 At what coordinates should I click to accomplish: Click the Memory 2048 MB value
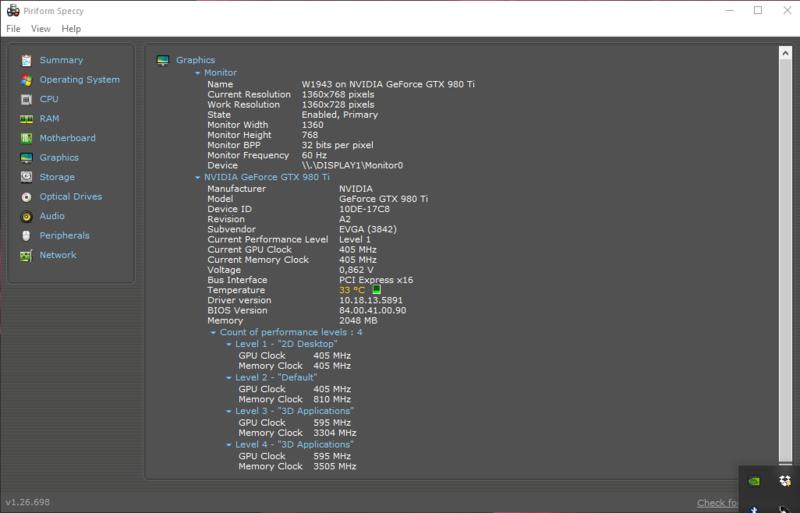358,321
